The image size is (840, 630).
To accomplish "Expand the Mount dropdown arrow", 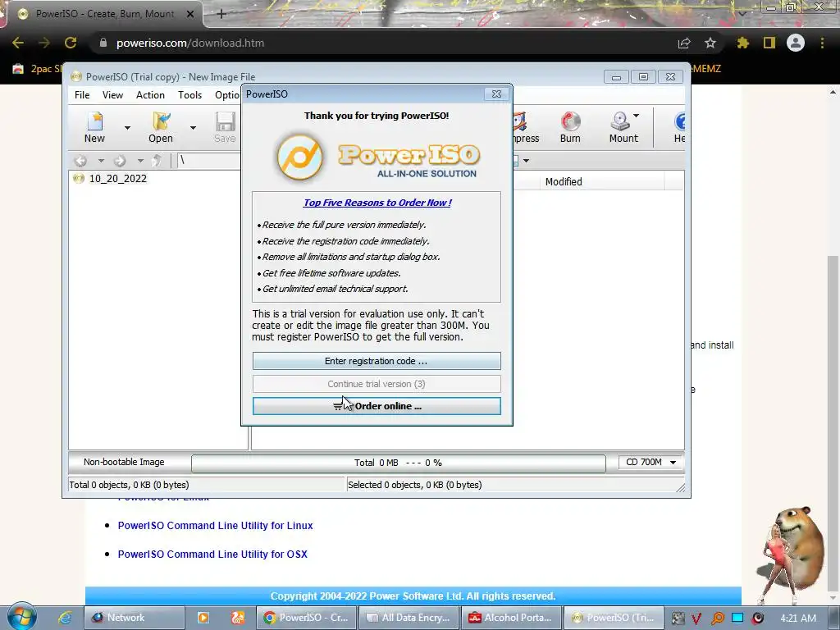I will [x=636, y=115].
